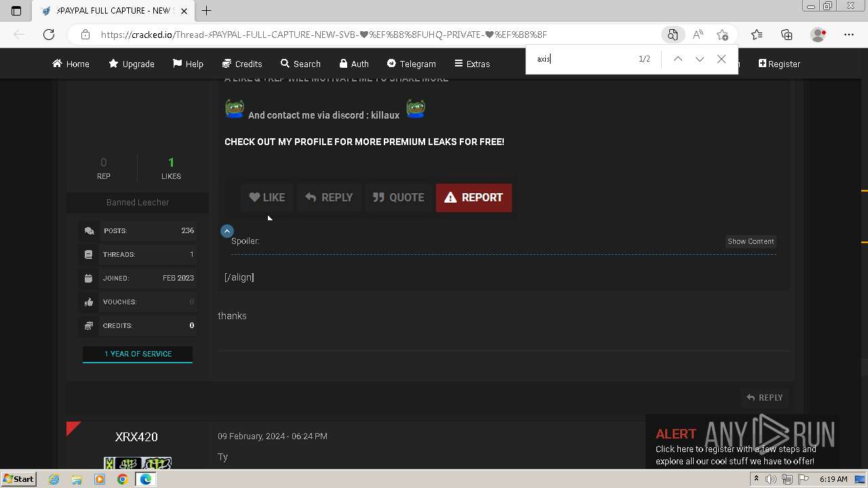Open the Help menu item
Viewport: 868px width, 488px height.
188,64
